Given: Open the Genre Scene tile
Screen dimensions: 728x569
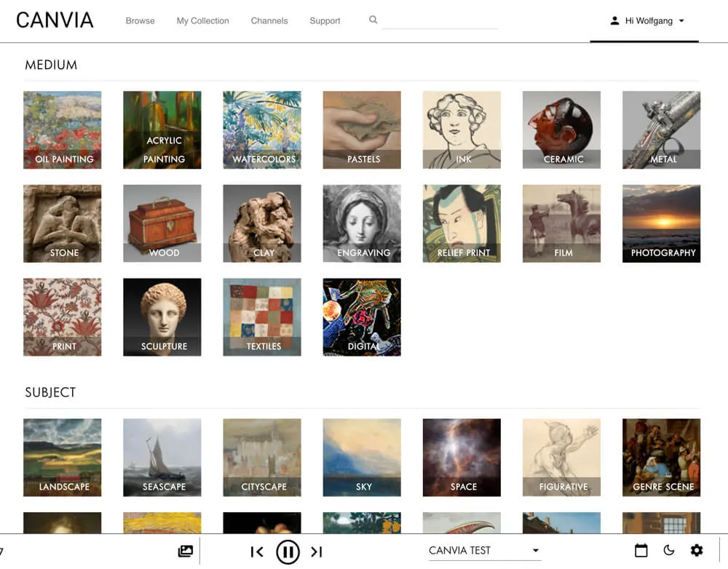Looking at the screenshot, I should click(661, 458).
